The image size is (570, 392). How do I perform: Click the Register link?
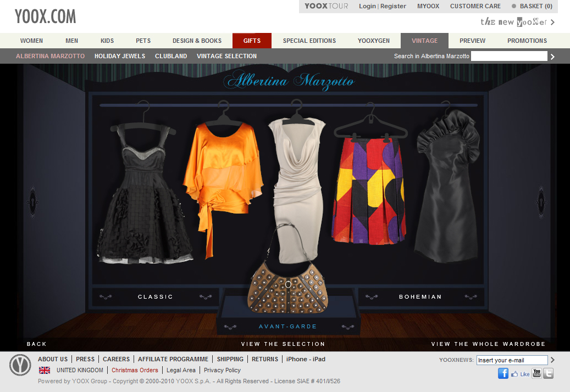[x=394, y=6]
